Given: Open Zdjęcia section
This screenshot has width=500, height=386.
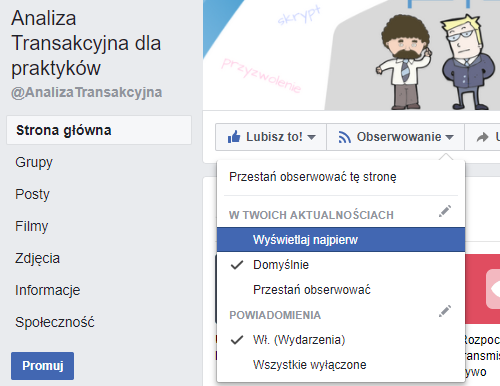Looking at the screenshot, I should (x=37, y=258).
